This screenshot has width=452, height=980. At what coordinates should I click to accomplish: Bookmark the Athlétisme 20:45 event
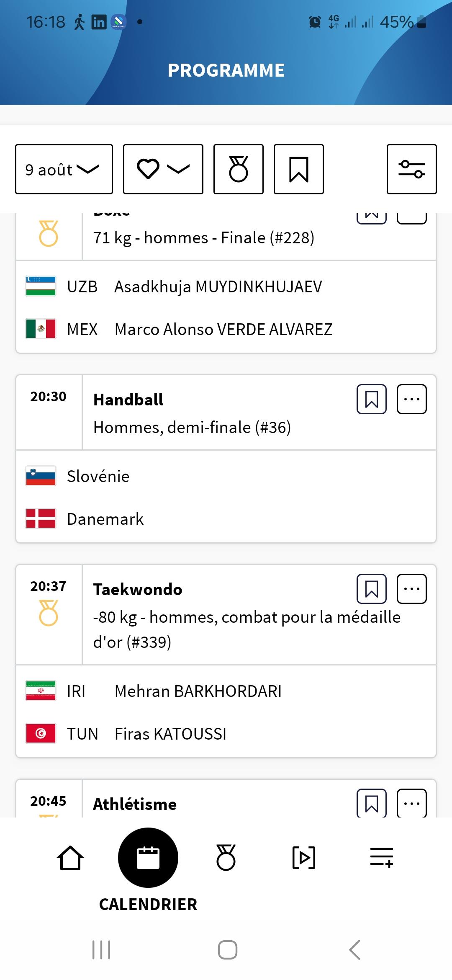pyautogui.click(x=372, y=803)
